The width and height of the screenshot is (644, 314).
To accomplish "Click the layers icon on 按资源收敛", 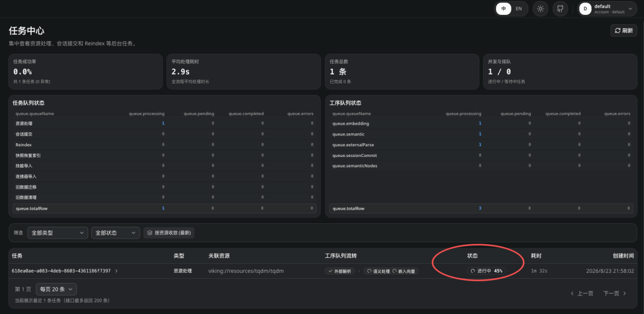I will 150,233.
